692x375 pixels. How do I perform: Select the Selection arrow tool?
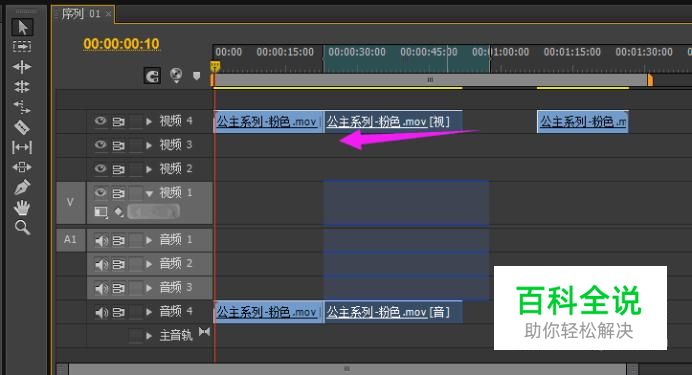22,27
